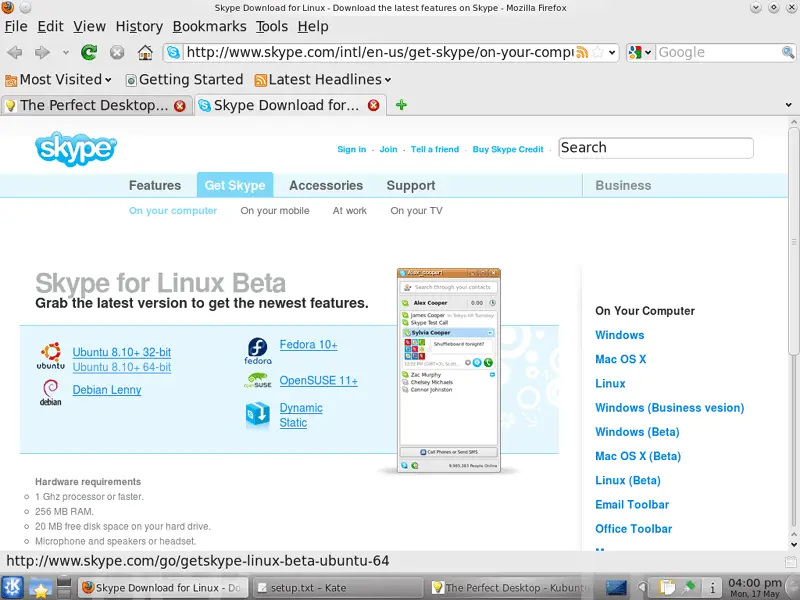Open the Accessories navigation tab
Screen dimensions: 800x600
pyautogui.click(x=326, y=185)
